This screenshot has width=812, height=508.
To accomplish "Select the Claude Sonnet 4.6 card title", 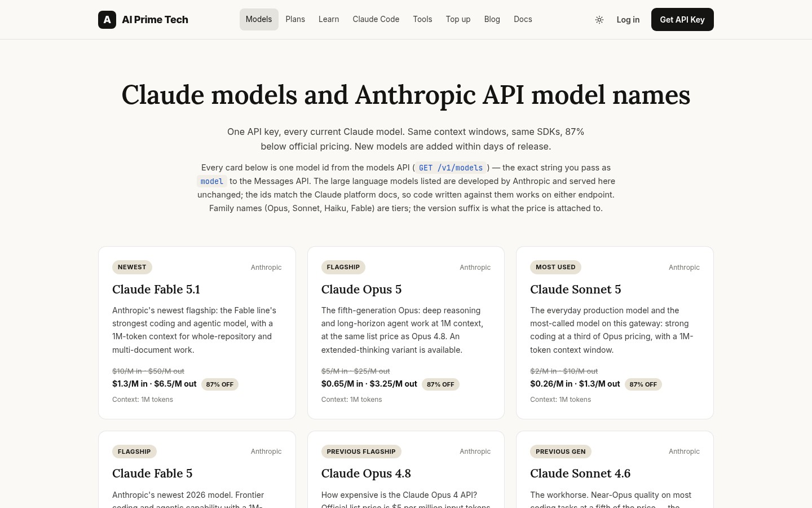I will click(580, 474).
